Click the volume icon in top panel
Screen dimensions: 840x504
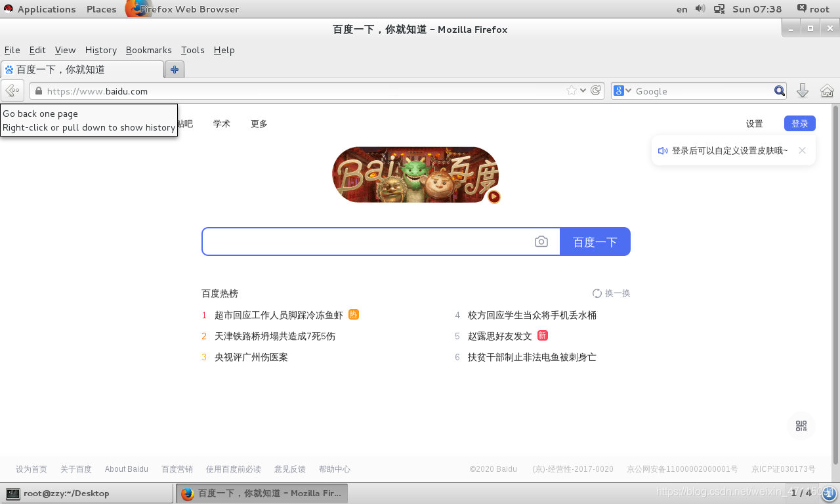click(x=700, y=9)
